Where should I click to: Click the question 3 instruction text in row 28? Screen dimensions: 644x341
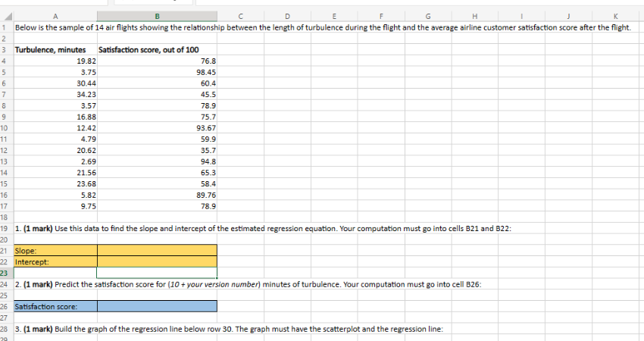click(x=229, y=329)
